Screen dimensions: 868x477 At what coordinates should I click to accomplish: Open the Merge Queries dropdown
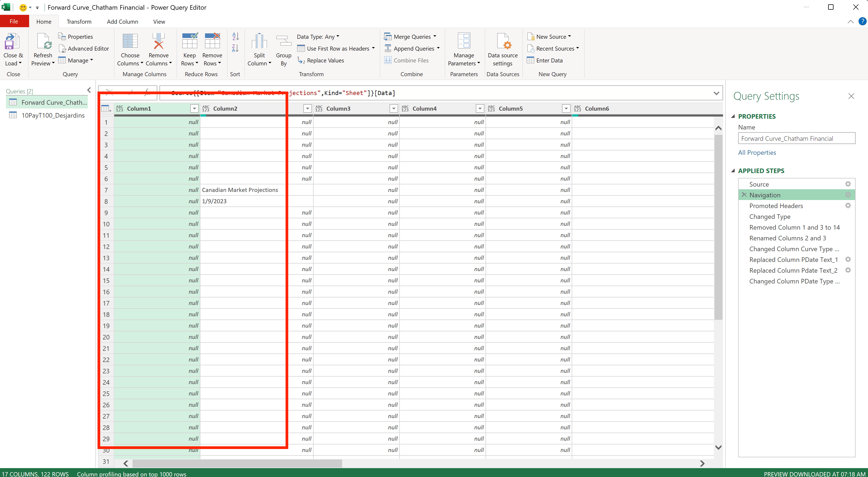[x=434, y=36]
